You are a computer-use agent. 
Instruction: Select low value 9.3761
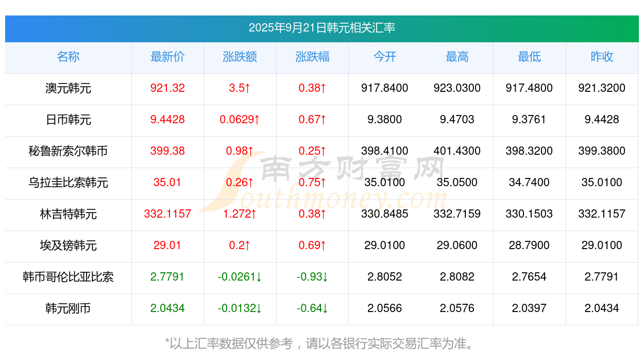pos(530,120)
